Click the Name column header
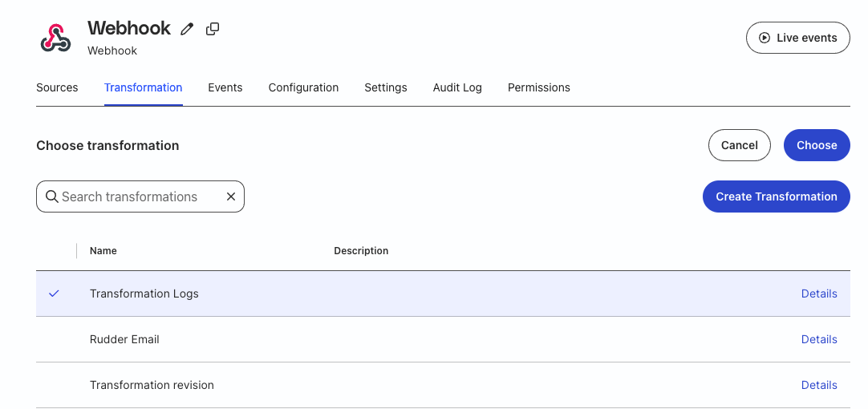 point(103,251)
